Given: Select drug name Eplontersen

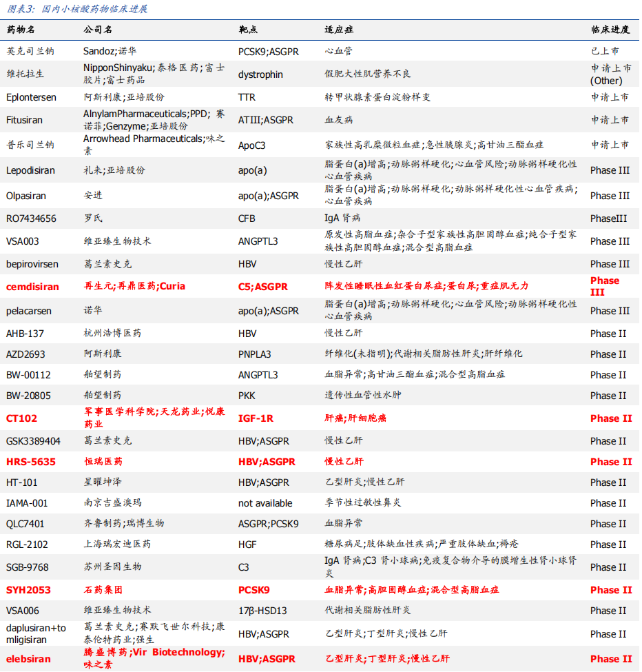Looking at the screenshot, I should click(31, 97).
